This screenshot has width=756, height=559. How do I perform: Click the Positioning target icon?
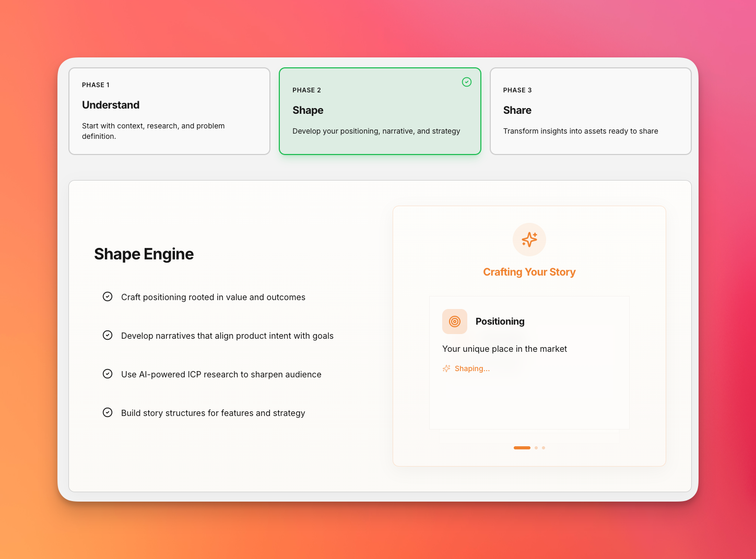(454, 322)
